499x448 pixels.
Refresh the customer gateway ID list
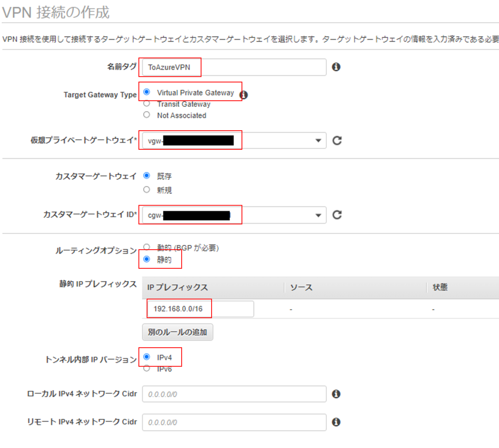(337, 215)
